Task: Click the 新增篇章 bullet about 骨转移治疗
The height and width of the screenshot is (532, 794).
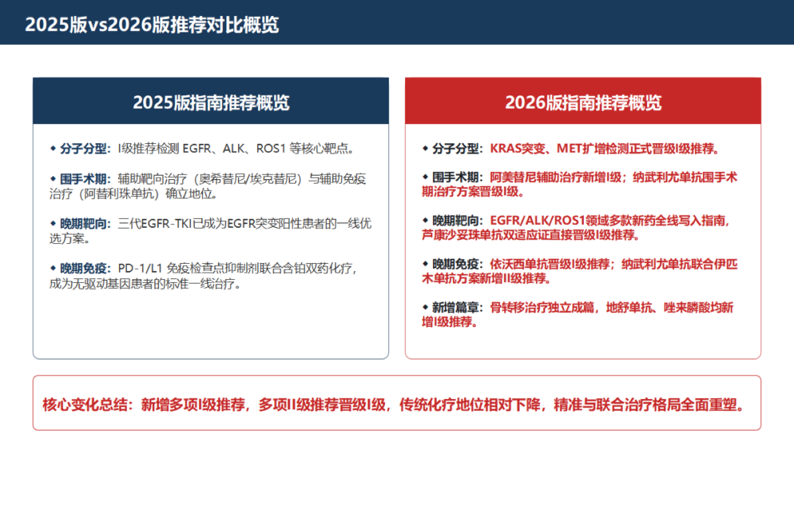Action: click(x=578, y=315)
